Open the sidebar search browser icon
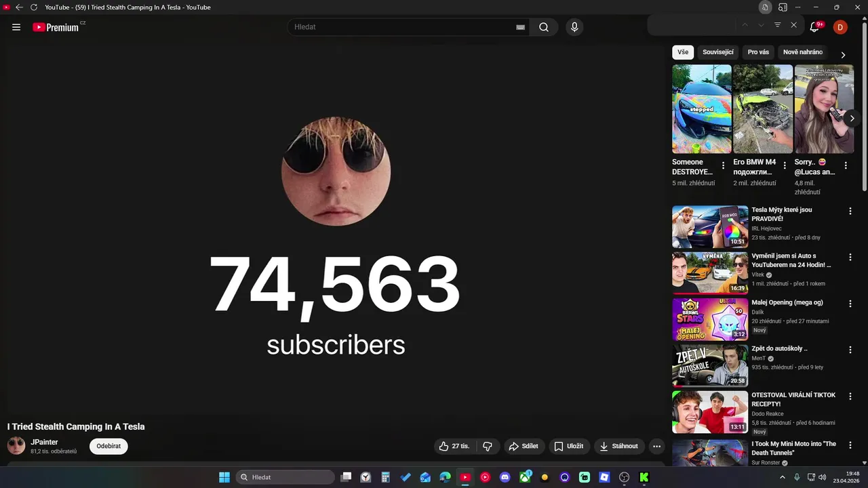 (783, 7)
